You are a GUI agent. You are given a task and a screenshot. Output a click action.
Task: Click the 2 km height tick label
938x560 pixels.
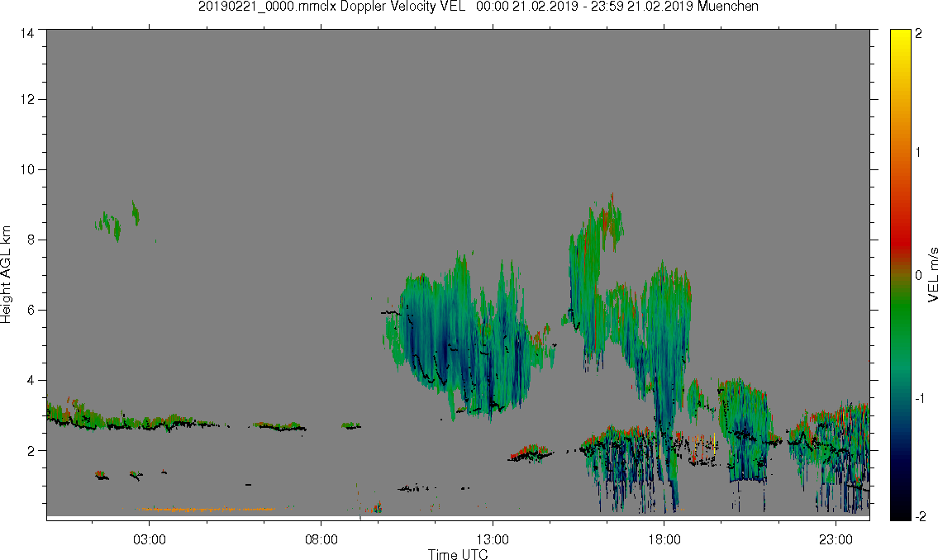(31, 451)
